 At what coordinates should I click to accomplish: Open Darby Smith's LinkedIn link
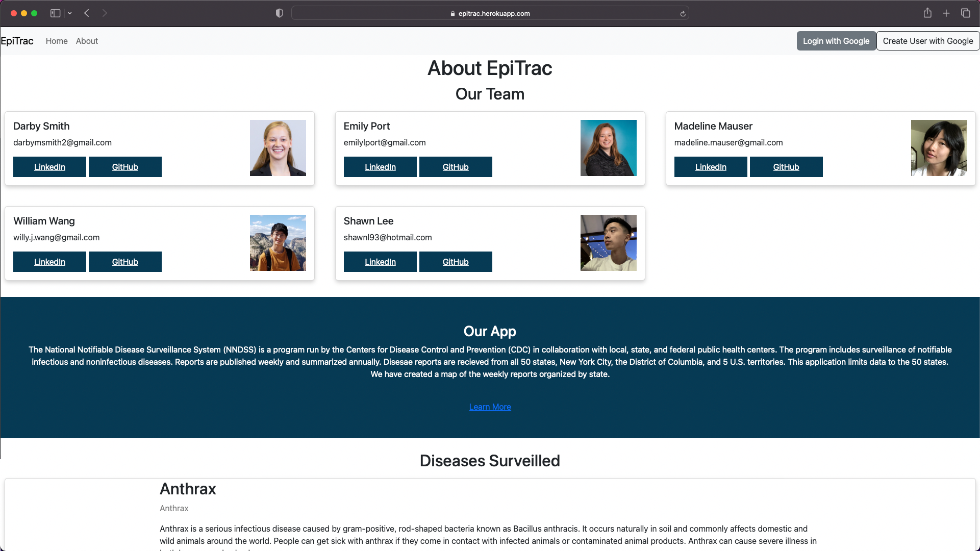pyautogui.click(x=49, y=167)
